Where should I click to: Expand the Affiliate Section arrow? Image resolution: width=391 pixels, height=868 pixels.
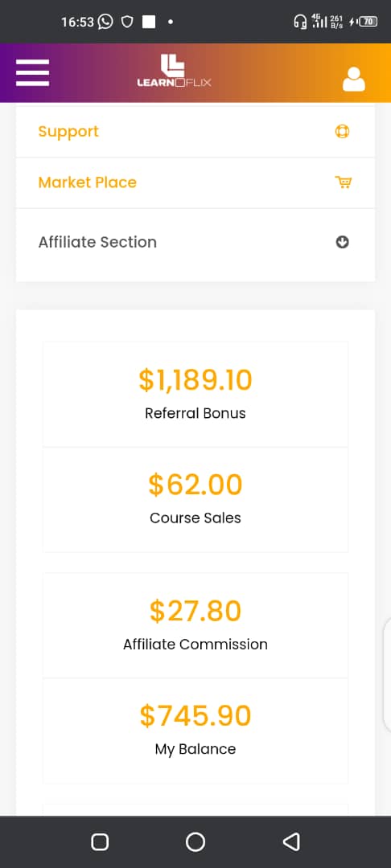[x=342, y=242]
